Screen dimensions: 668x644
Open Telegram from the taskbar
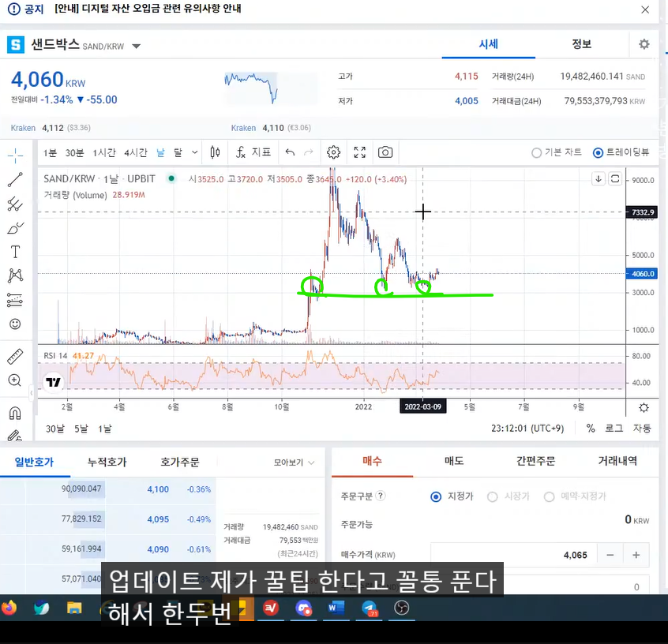point(369,608)
